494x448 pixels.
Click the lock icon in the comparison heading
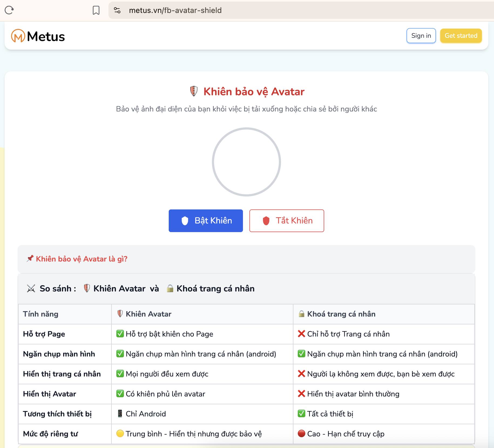pyautogui.click(x=170, y=288)
